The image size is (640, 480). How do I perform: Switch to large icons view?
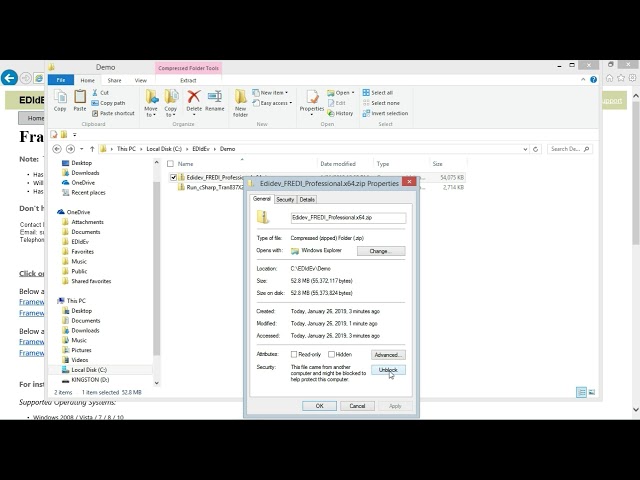tap(592, 392)
